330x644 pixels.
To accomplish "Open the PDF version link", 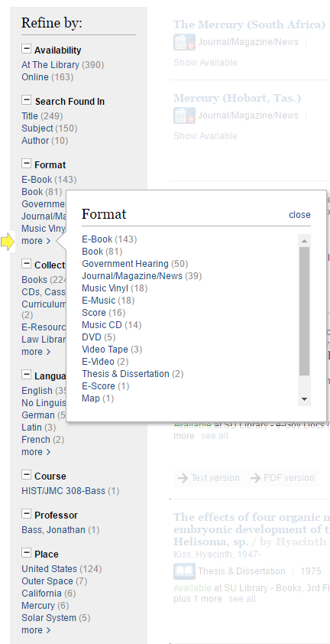I will pos(283,478).
